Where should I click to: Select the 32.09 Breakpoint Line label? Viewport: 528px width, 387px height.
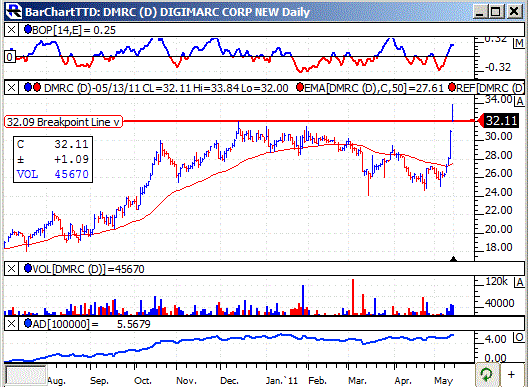[64, 122]
